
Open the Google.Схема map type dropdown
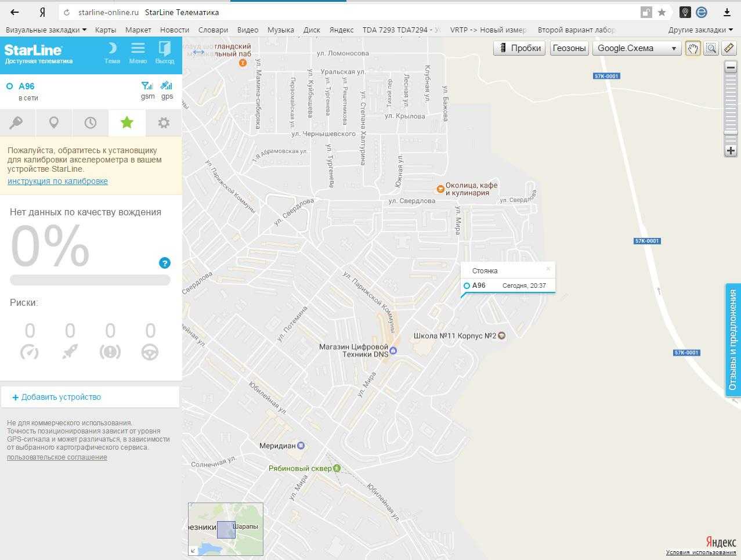point(637,48)
